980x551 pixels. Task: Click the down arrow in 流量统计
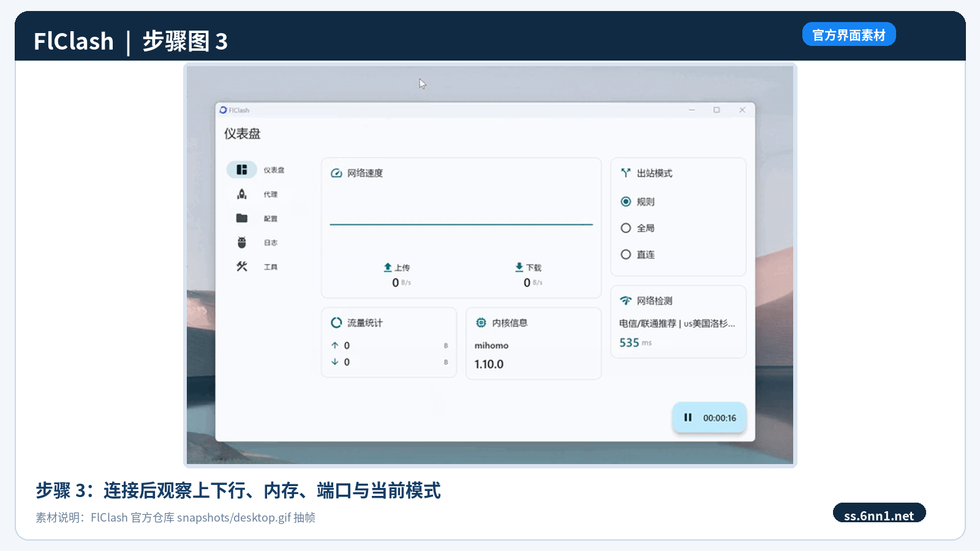335,362
